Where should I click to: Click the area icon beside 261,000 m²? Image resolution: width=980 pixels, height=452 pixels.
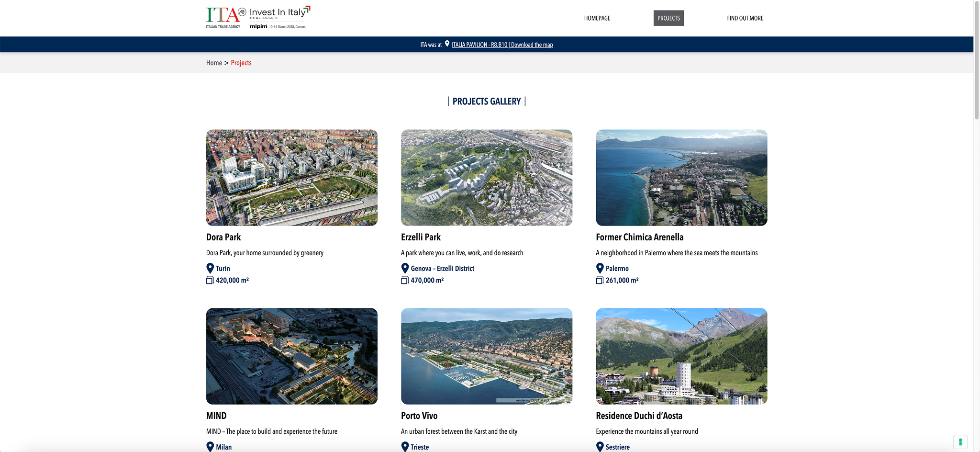pyautogui.click(x=600, y=280)
